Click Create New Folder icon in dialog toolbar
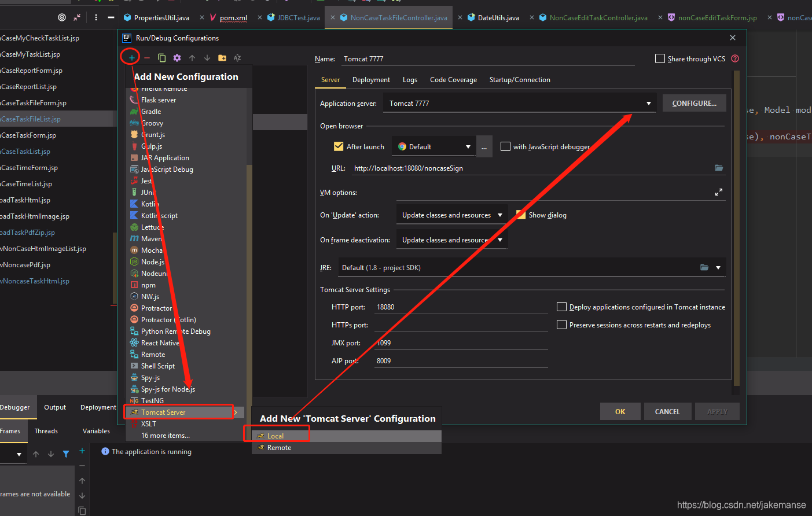812x516 pixels. 222,58
